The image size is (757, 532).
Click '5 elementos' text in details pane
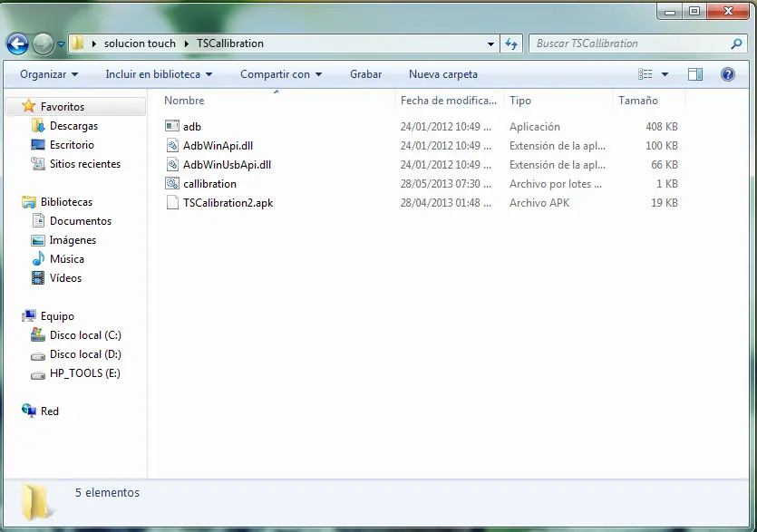pyautogui.click(x=107, y=492)
